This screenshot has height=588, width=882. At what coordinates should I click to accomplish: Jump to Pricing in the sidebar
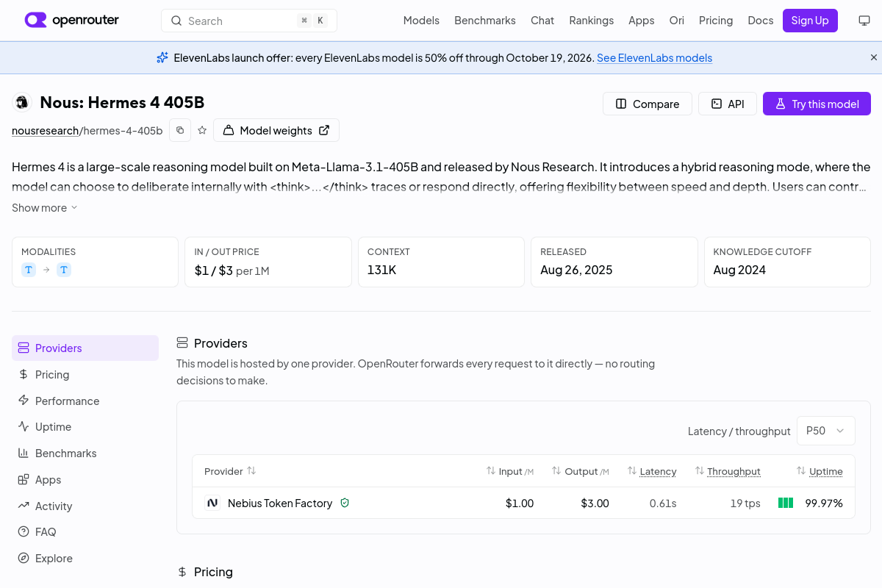point(85,375)
